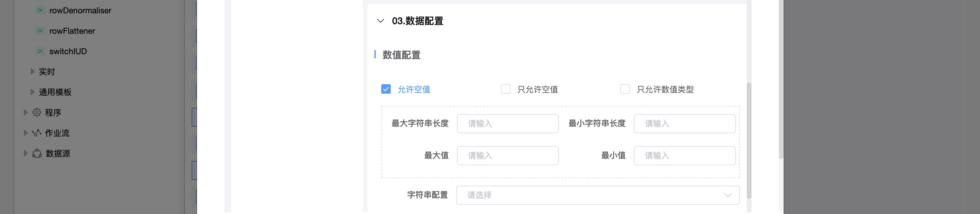Click the form panel vertical scrollbar

pos(749,141)
